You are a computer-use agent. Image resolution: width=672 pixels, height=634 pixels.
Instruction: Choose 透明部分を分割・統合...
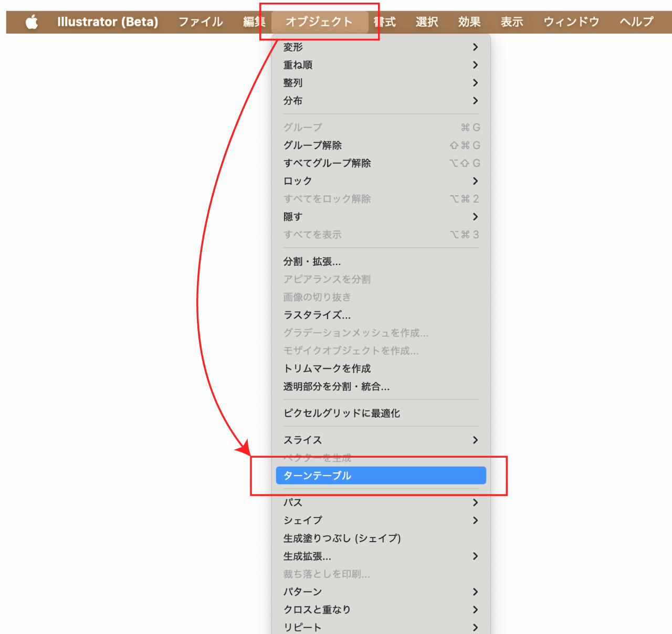pyautogui.click(x=381, y=386)
